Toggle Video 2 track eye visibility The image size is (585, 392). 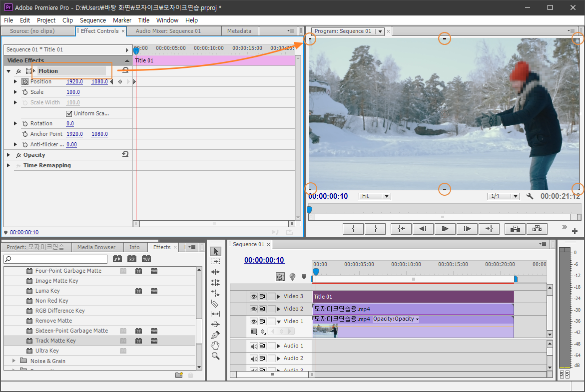[254, 309]
